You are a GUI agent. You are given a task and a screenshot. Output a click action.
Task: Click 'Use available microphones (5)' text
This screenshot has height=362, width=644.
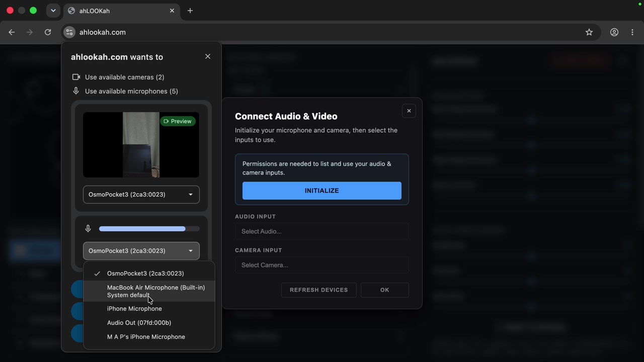coord(131,91)
